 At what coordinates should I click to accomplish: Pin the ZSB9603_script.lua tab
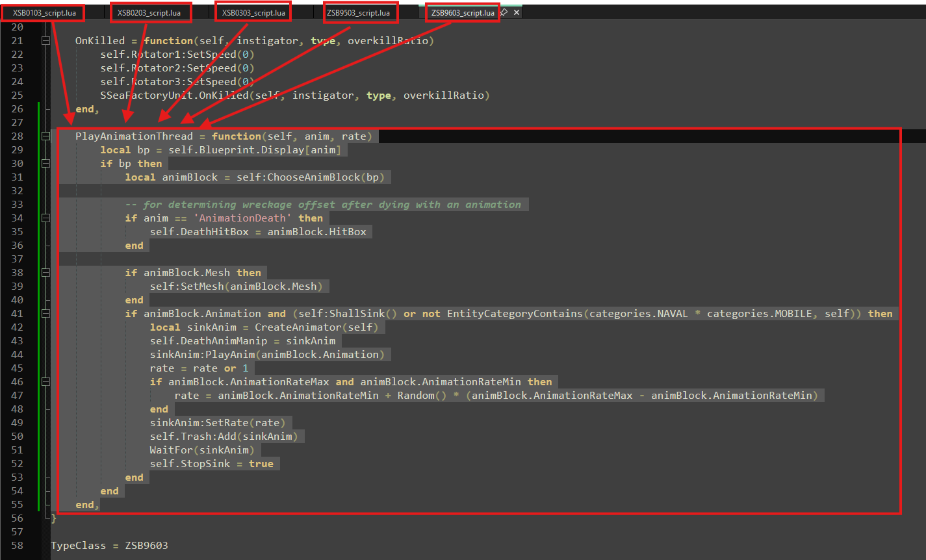tap(504, 12)
